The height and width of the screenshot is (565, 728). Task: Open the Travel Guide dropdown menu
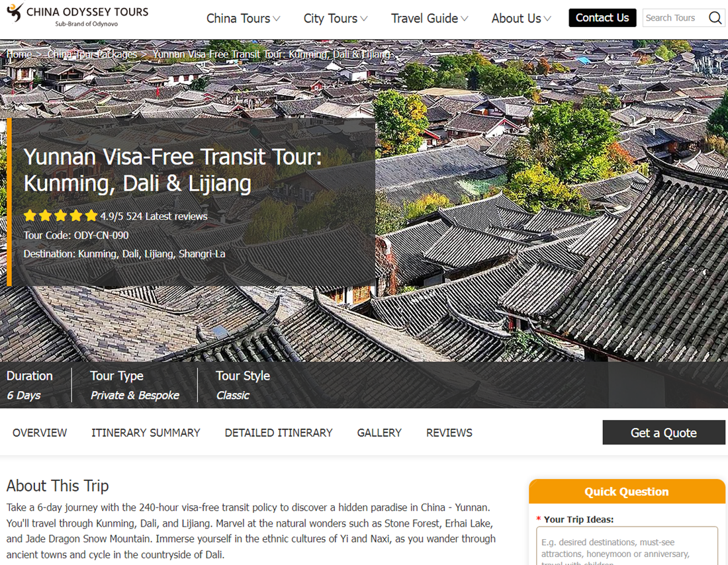pyautogui.click(x=430, y=19)
